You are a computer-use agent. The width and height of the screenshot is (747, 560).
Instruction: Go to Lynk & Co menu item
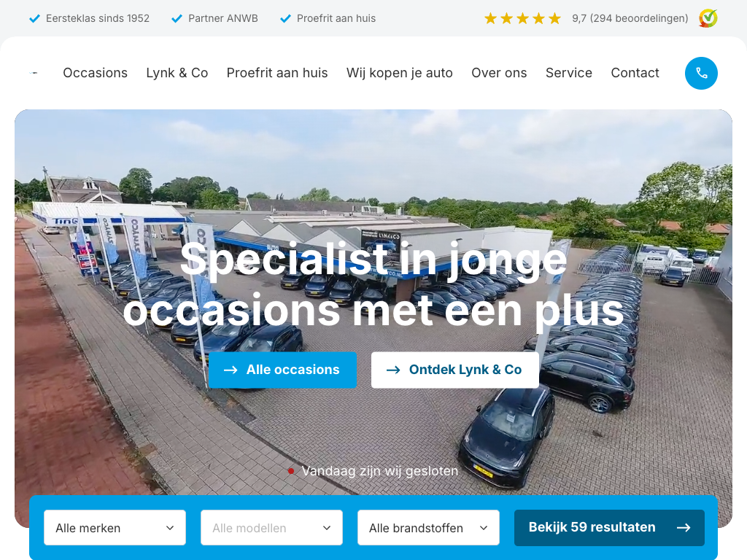click(x=177, y=73)
